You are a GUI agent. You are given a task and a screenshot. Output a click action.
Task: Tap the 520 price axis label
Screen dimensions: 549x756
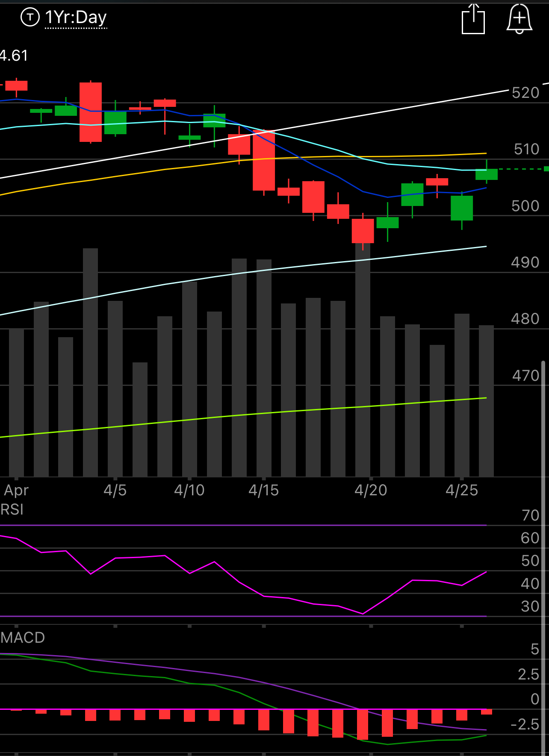click(x=525, y=93)
